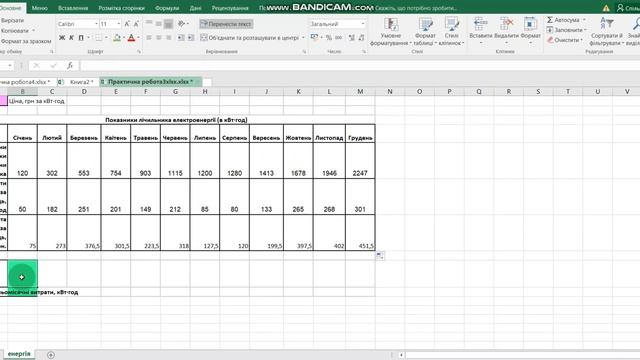Click the Очистити eraser icon
This screenshot has width=640, height=360.
[550, 40]
